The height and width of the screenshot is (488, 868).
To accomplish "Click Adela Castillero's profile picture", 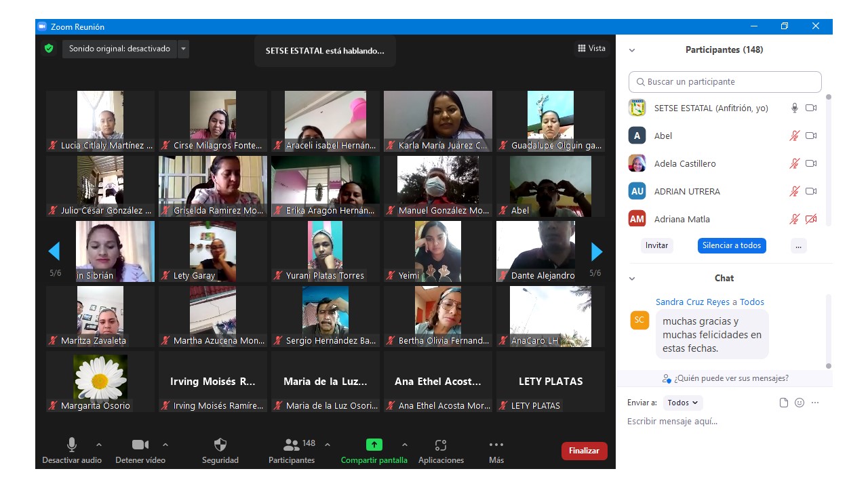I will click(x=637, y=163).
